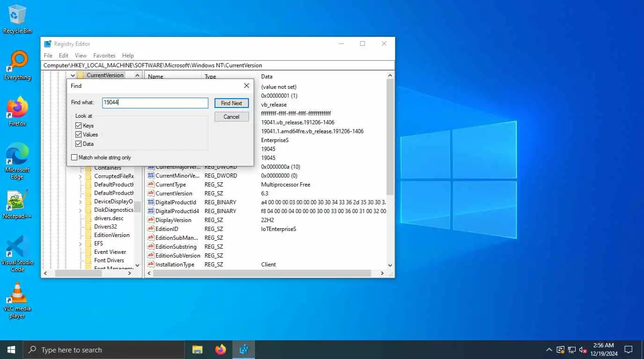This screenshot has width=644, height=359.
Task: Click the Find what text field
Action: (155, 102)
